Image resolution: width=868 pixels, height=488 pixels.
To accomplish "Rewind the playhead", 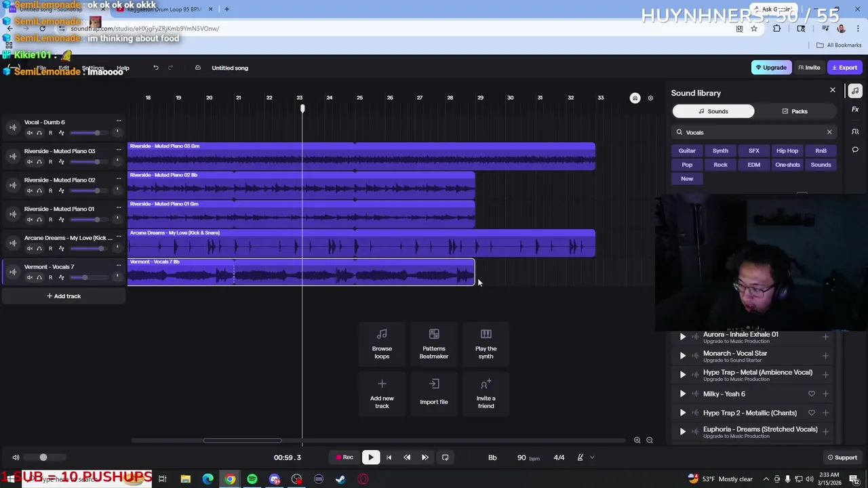I will 407,457.
